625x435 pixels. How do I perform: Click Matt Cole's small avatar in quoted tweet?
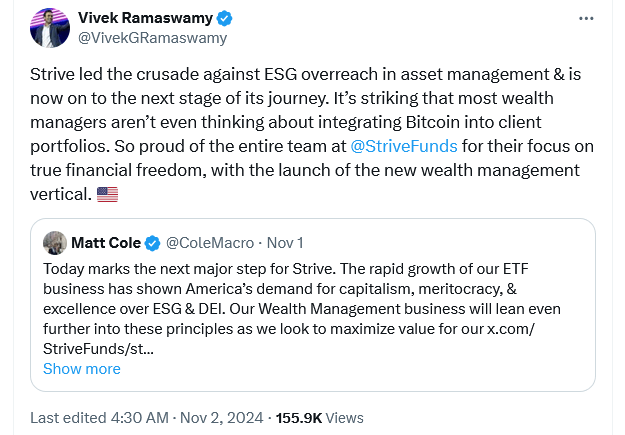(x=55, y=243)
